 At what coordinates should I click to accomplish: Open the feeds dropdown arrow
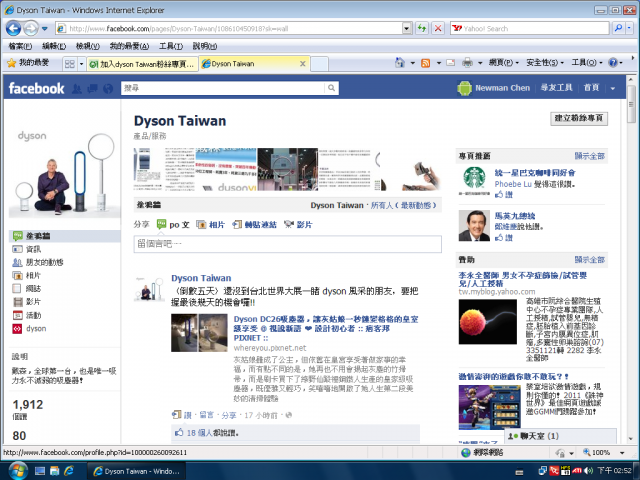pyautogui.click(x=439, y=63)
